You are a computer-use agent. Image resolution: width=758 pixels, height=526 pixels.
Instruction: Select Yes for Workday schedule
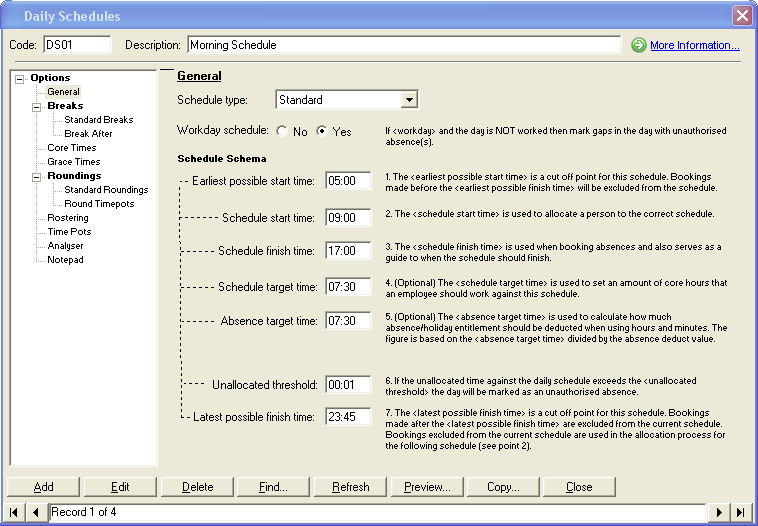[x=321, y=131]
